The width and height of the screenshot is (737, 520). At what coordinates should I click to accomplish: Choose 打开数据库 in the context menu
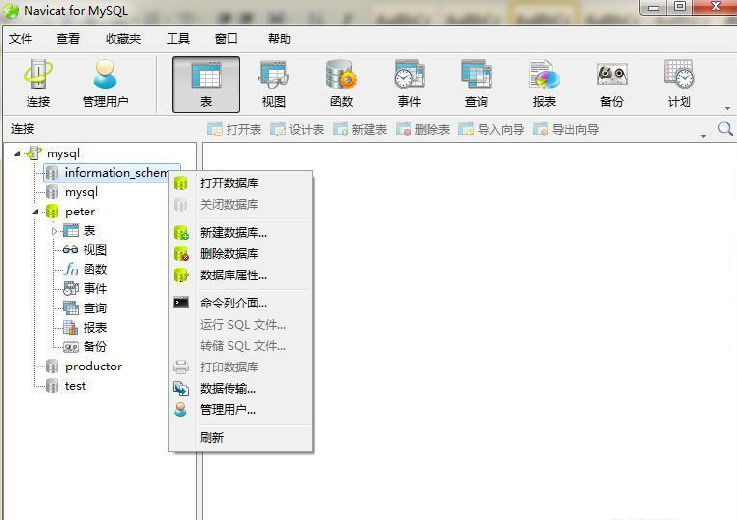(229, 183)
